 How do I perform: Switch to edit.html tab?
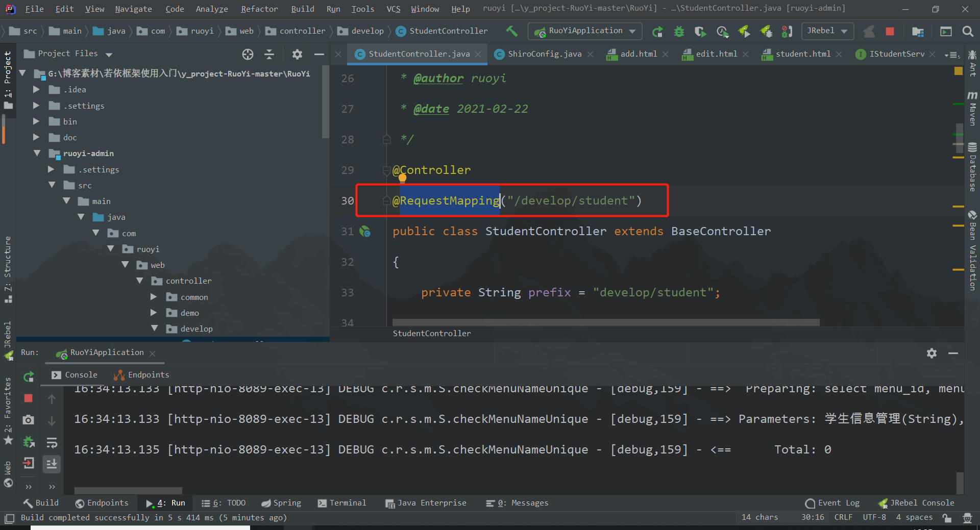point(716,54)
